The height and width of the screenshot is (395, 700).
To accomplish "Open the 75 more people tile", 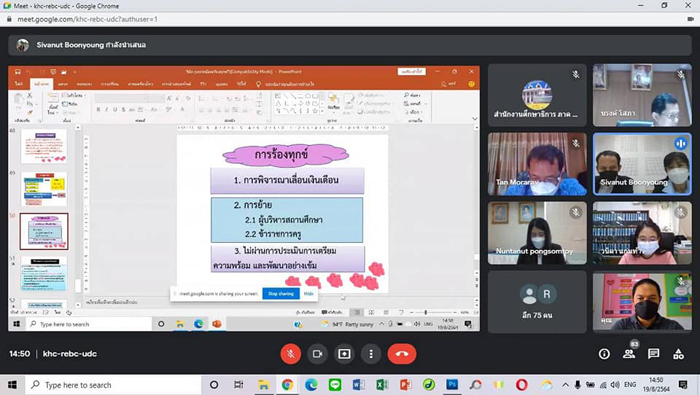I will pos(537,302).
